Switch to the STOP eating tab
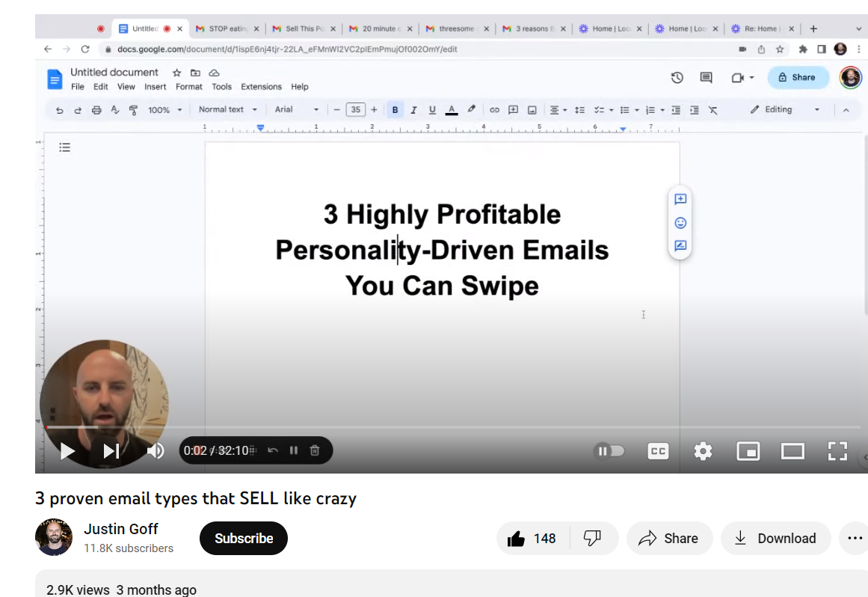868x597 pixels. pyautogui.click(x=224, y=28)
